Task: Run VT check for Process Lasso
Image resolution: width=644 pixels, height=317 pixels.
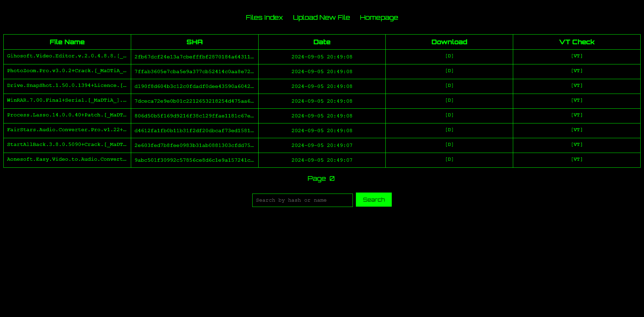Action: coord(577,115)
